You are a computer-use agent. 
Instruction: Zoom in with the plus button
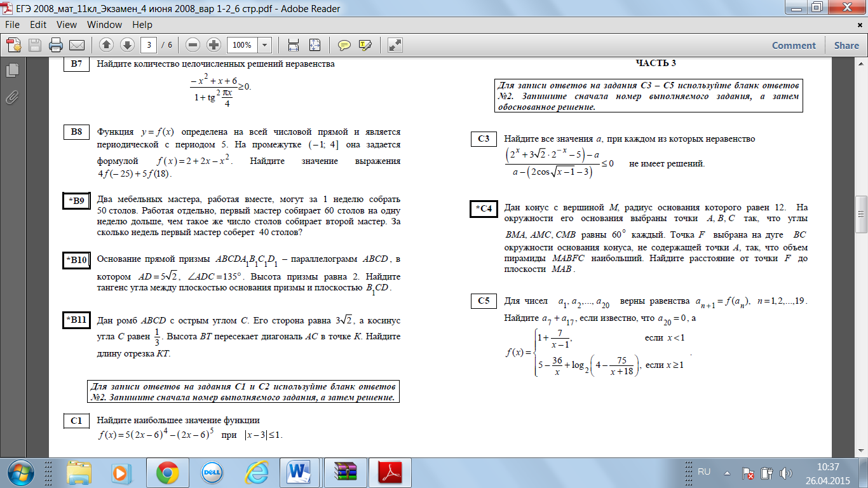(214, 45)
